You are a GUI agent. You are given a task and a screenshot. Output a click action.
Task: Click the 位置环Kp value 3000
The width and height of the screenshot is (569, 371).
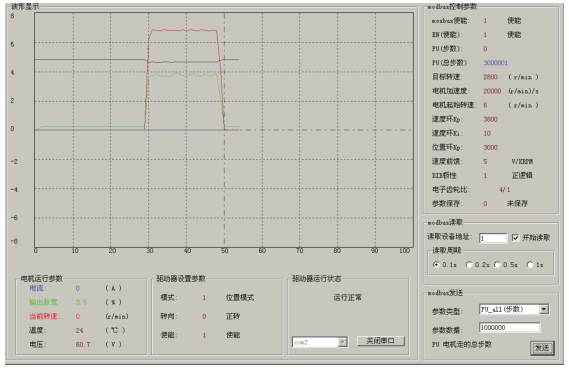point(490,147)
